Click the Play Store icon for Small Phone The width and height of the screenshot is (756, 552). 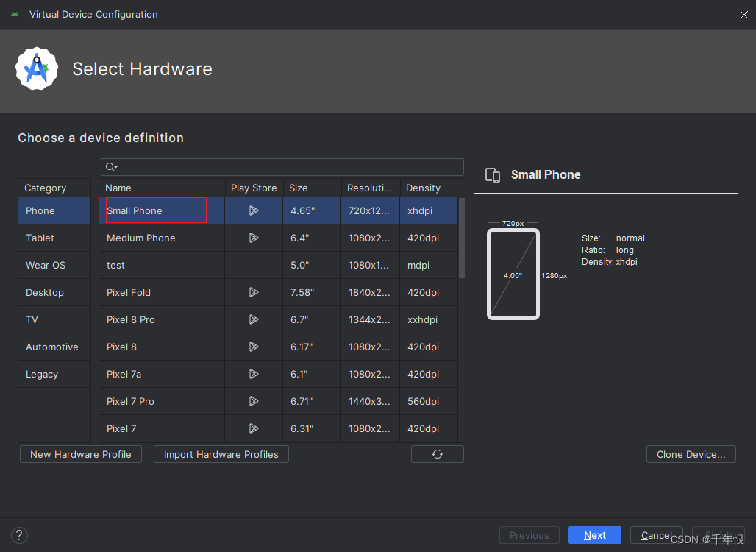[x=254, y=210]
